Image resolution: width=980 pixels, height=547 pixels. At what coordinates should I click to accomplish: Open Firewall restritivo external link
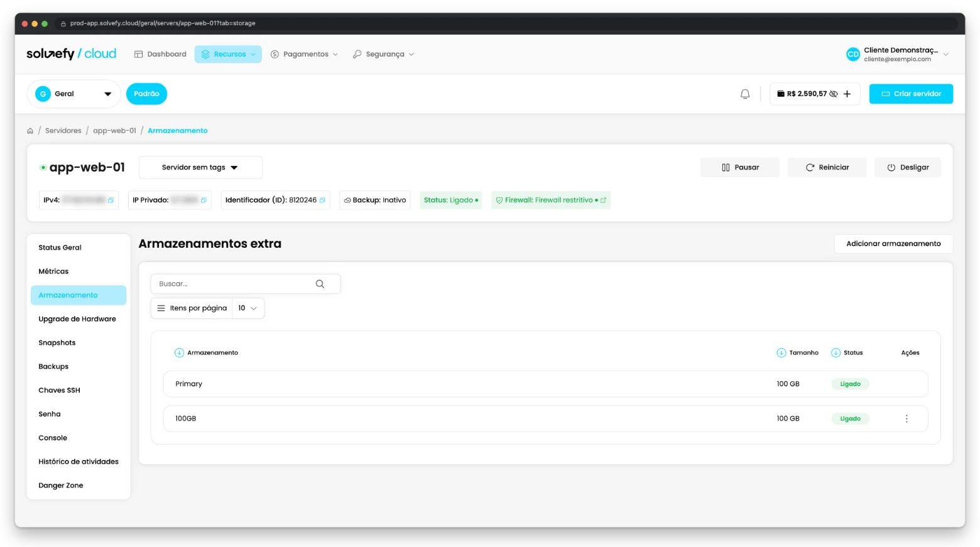coord(603,200)
